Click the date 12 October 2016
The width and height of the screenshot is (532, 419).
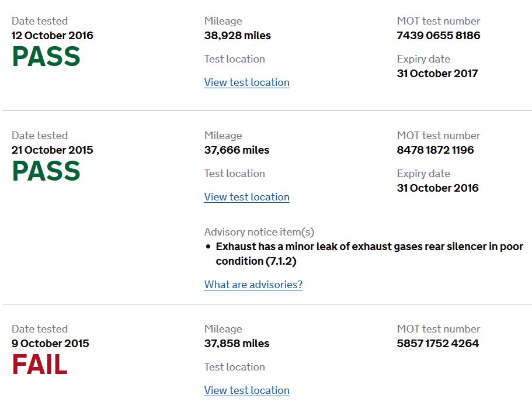tap(52, 35)
